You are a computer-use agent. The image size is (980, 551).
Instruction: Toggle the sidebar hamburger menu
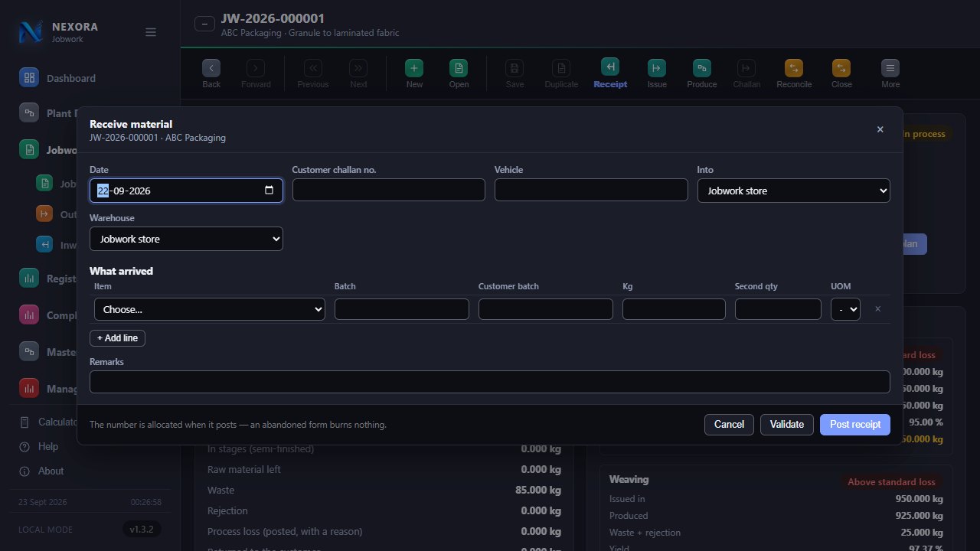coord(151,32)
